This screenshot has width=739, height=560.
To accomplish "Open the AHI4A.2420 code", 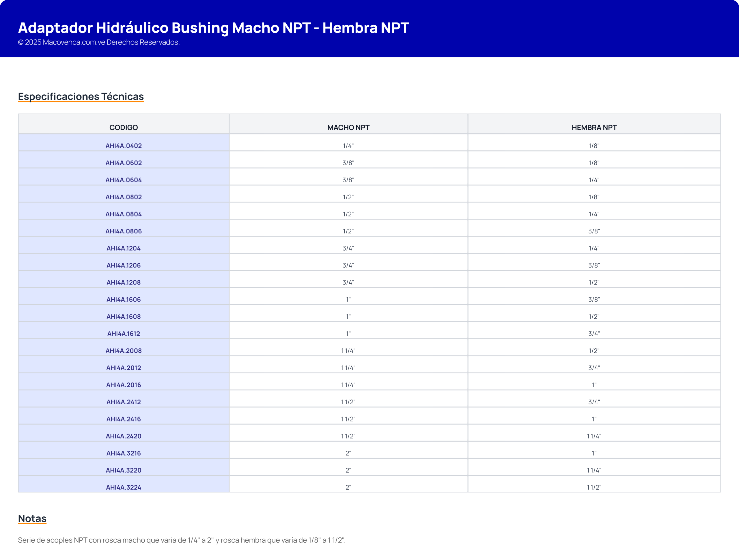I will [124, 436].
